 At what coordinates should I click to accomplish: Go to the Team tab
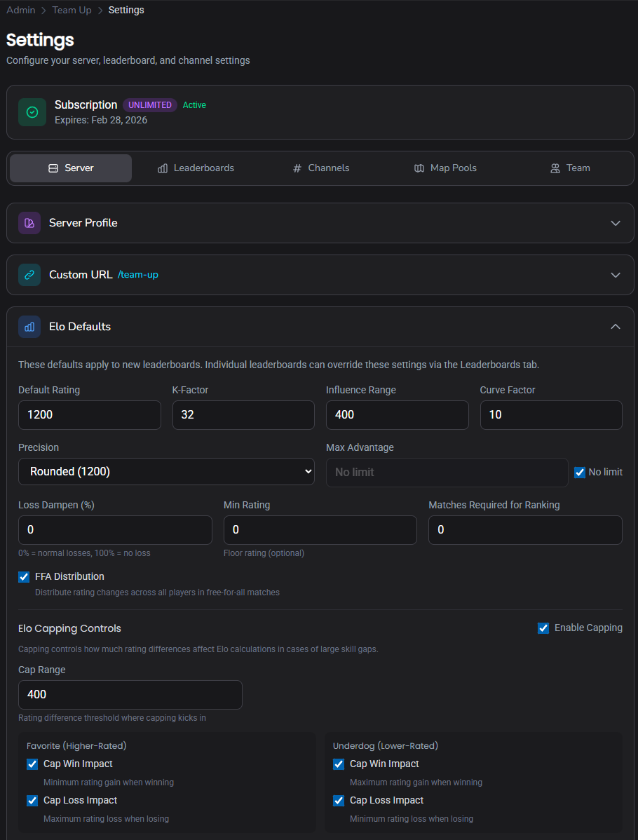571,168
